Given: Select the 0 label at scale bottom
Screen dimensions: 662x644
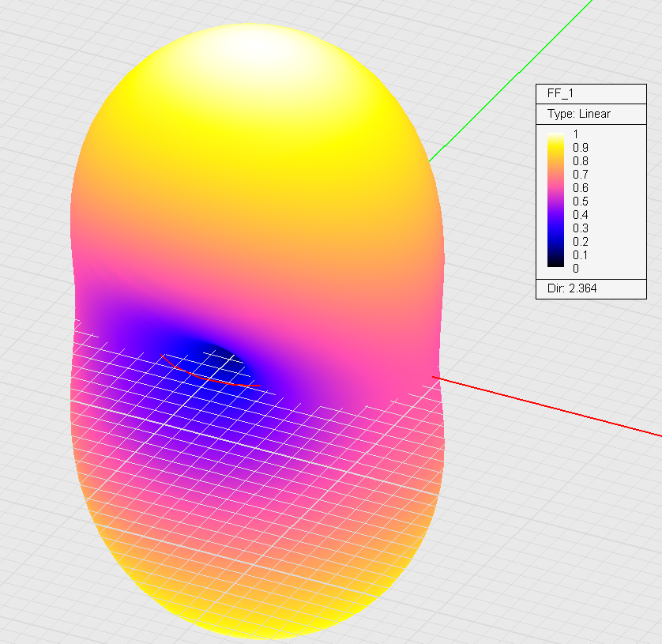Looking at the screenshot, I should [576, 269].
